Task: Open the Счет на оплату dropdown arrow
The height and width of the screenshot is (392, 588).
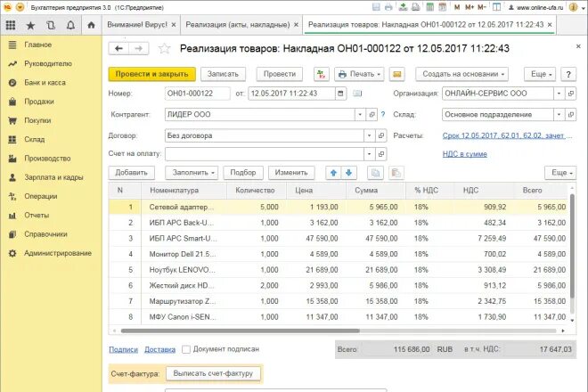Action: coord(370,153)
